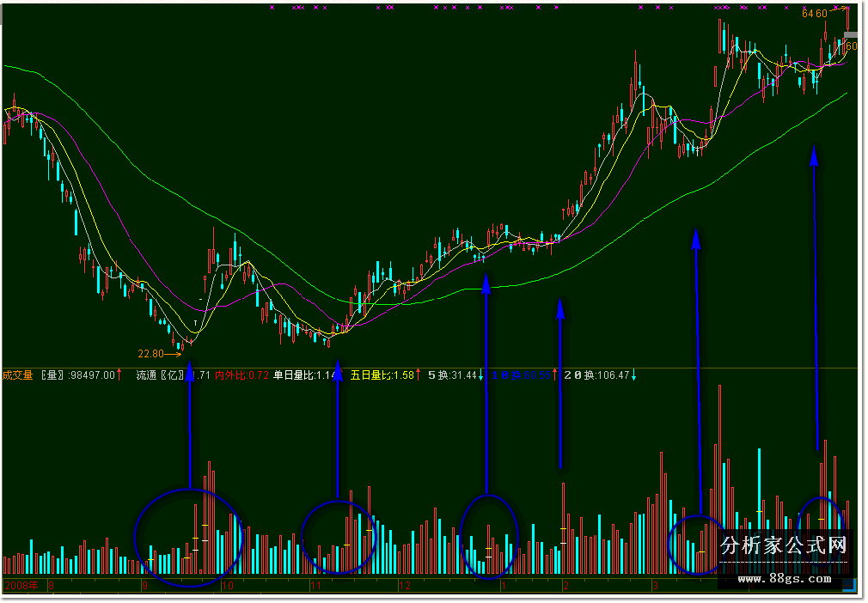
Task: Click the 五日量比:1.58 readout
Action: (382, 375)
